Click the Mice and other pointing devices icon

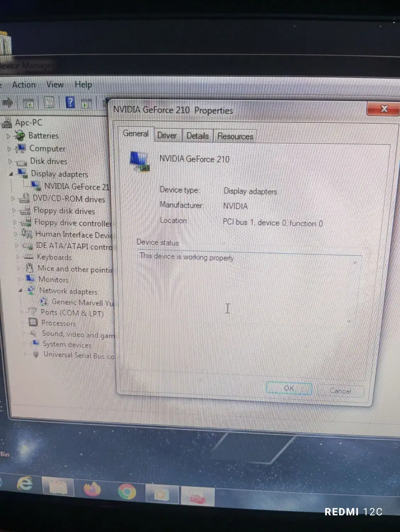click(30, 268)
